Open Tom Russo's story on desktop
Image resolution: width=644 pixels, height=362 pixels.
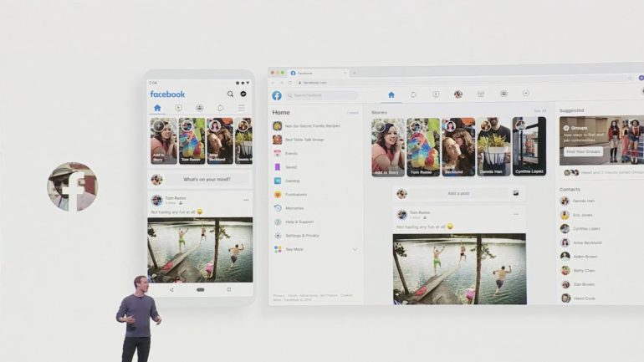click(423, 147)
